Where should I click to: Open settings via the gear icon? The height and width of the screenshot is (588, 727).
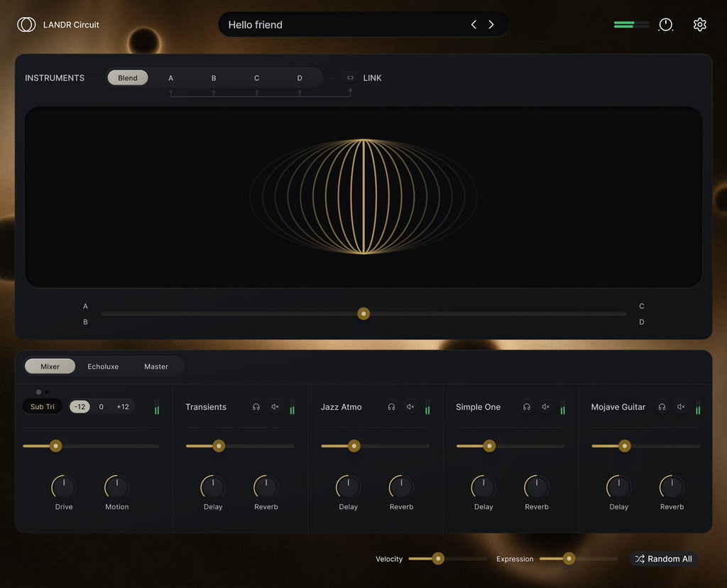tap(699, 25)
